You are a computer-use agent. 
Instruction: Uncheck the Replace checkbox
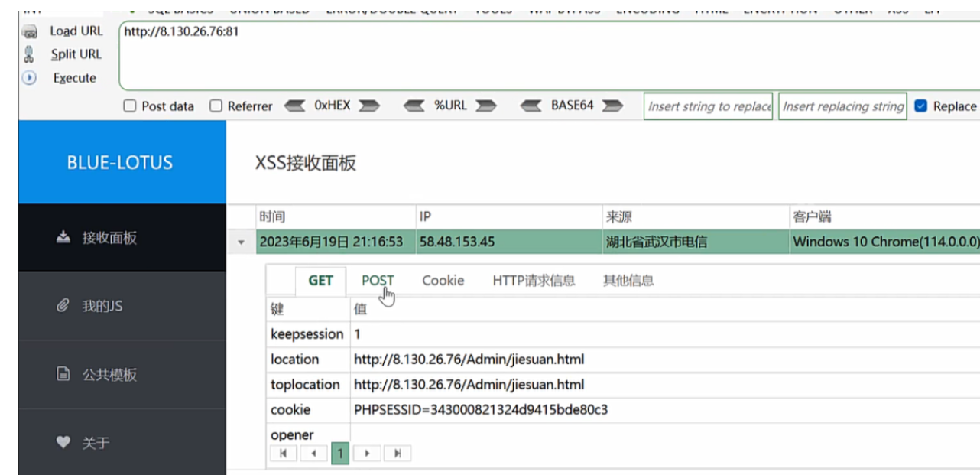921,106
